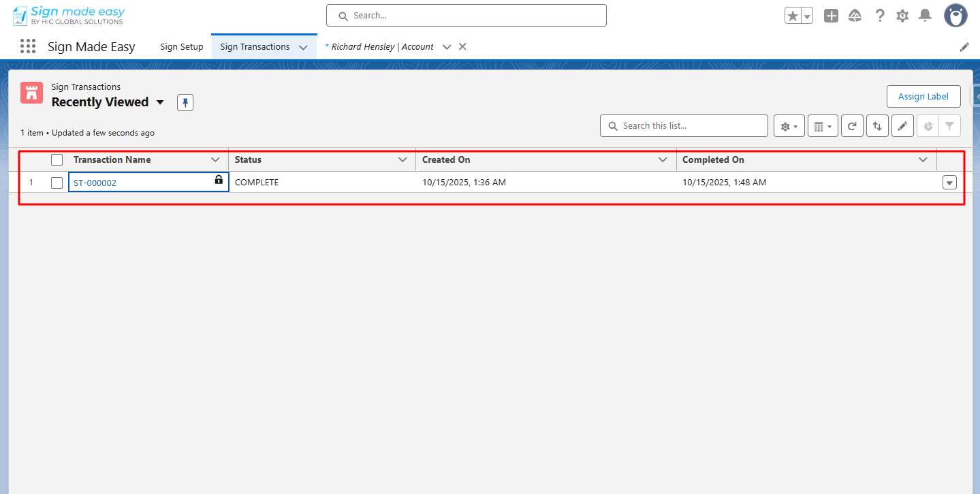Open the charts icon on the list view
980x494 pixels.
928,125
